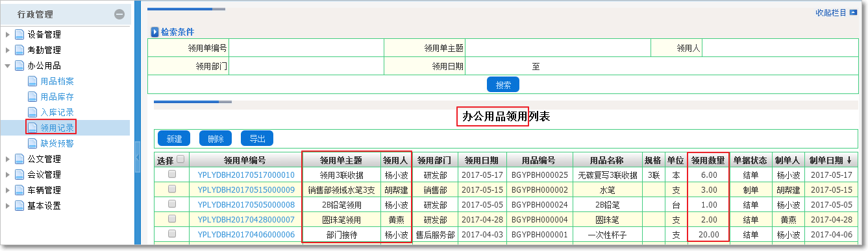Click the 搜索 button
This screenshot has width=868, height=251.
point(503,84)
